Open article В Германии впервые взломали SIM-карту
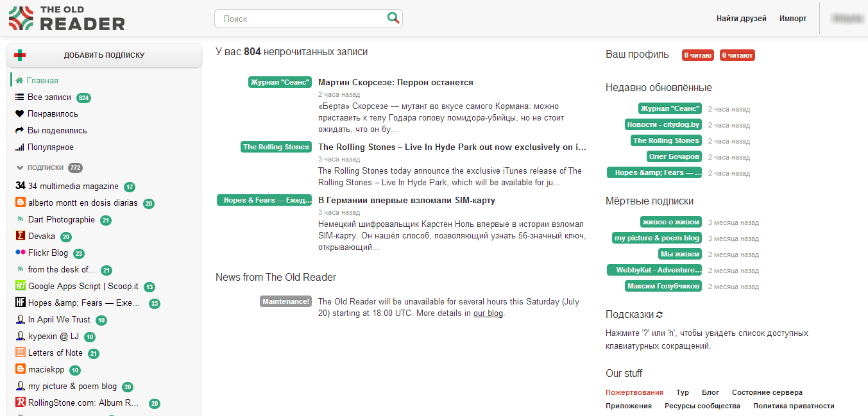The image size is (868, 416). (407, 201)
